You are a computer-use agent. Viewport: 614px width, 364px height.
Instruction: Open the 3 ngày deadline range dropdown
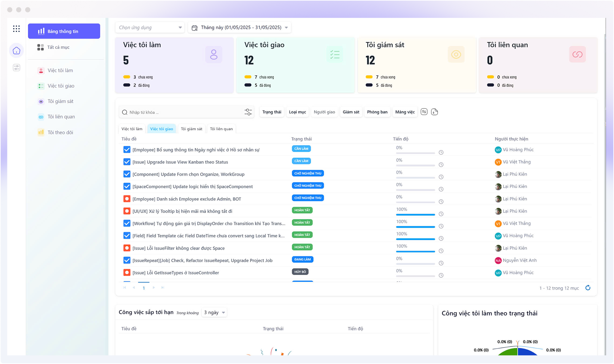pos(214,313)
